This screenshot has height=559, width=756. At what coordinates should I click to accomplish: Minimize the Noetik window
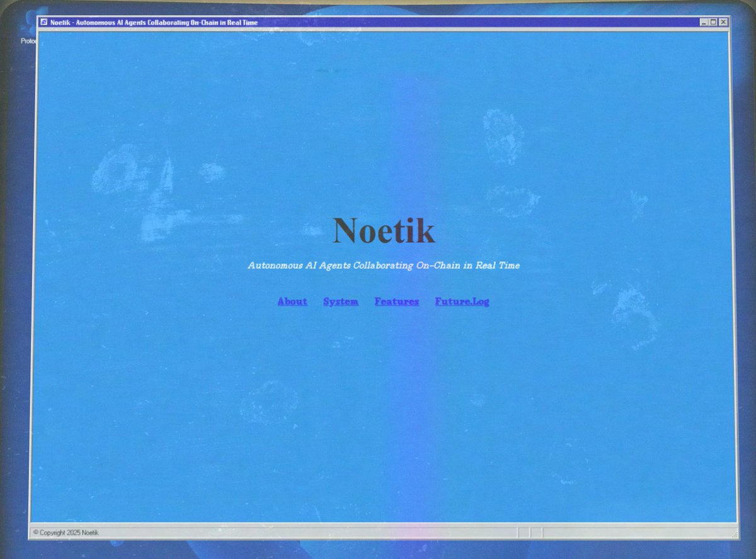(704, 22)
